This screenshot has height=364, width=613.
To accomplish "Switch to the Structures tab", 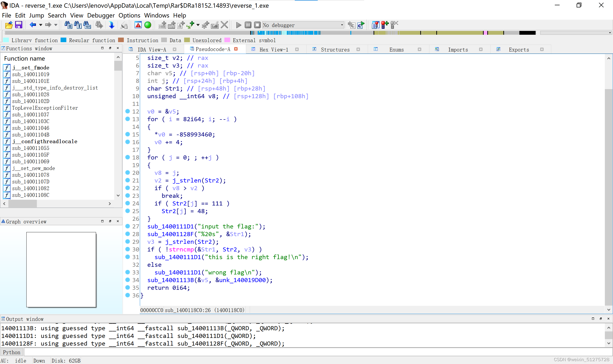I will coord(335,50).
